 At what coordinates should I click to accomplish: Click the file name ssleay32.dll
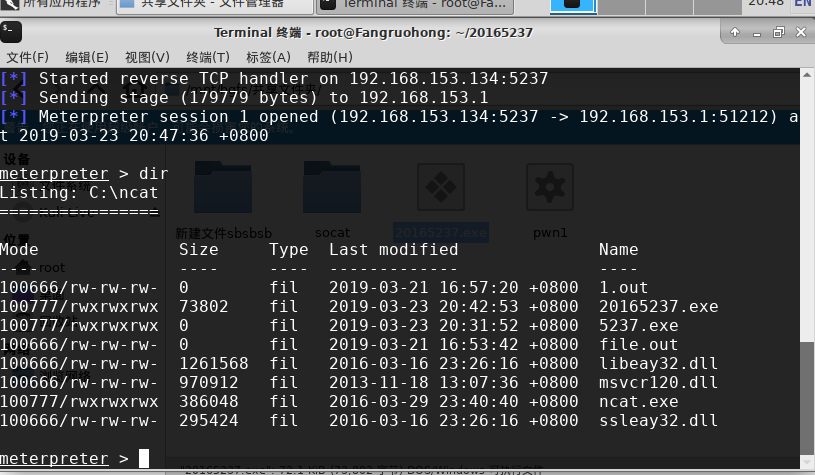point(659,420)
